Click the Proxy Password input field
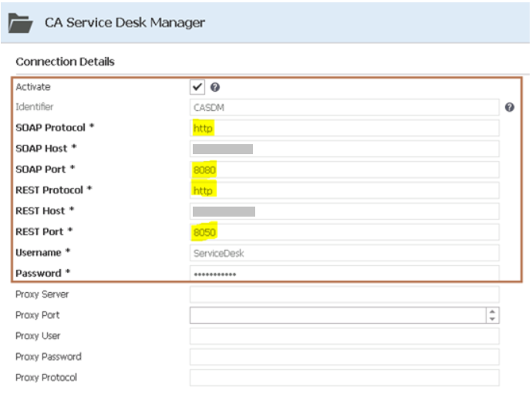Viewport: 532px width, 397px height. [345, 357]
